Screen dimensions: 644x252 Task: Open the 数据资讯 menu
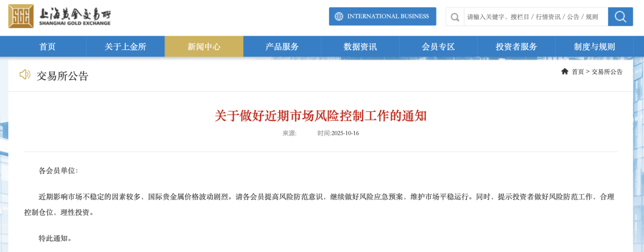click(360, 46)
